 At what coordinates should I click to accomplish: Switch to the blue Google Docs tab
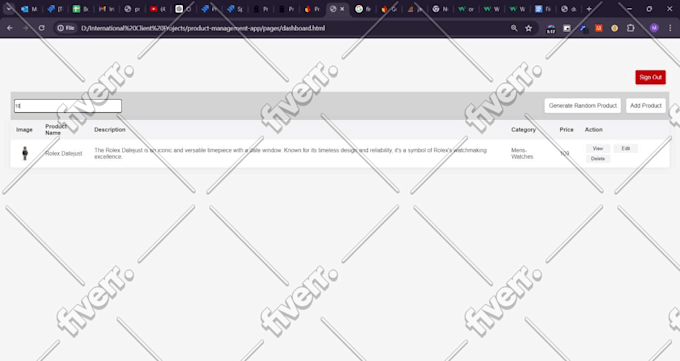(x=543, y=9)
